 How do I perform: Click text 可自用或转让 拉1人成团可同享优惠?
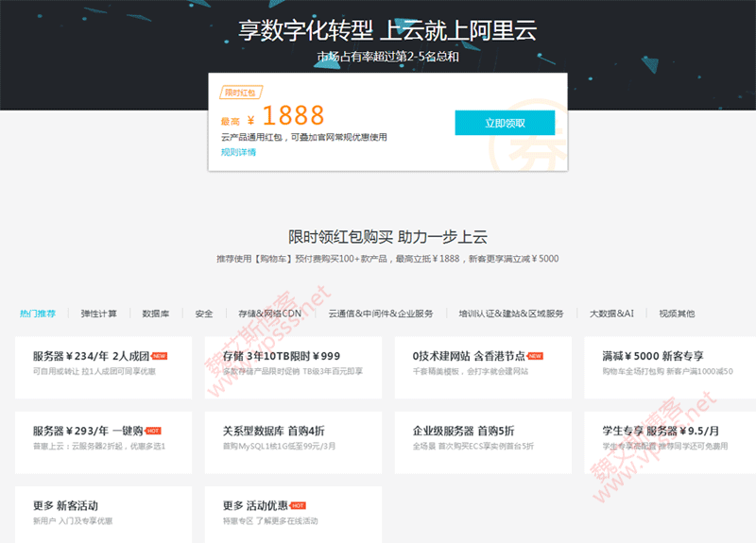pyautogui.click(x=94, y=371)
